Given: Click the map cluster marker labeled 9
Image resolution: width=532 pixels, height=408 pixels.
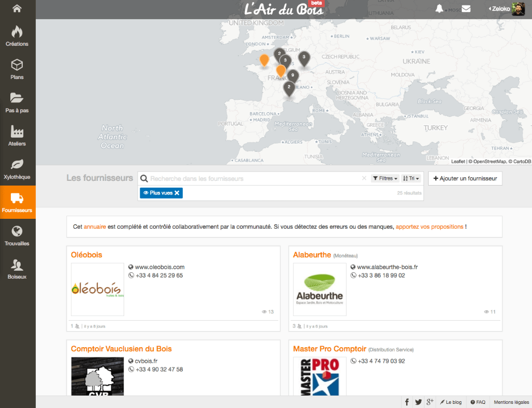Looking at the screenshot, I should point(293,76).
